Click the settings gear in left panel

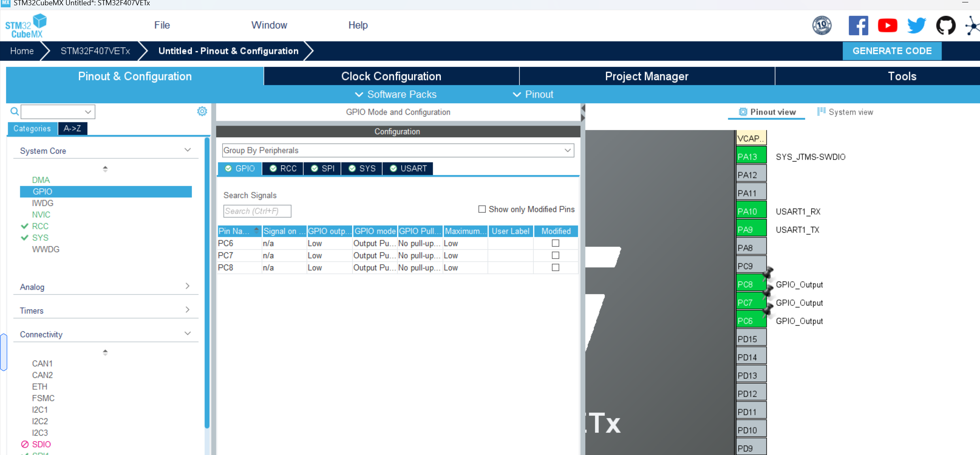(202, 111)
